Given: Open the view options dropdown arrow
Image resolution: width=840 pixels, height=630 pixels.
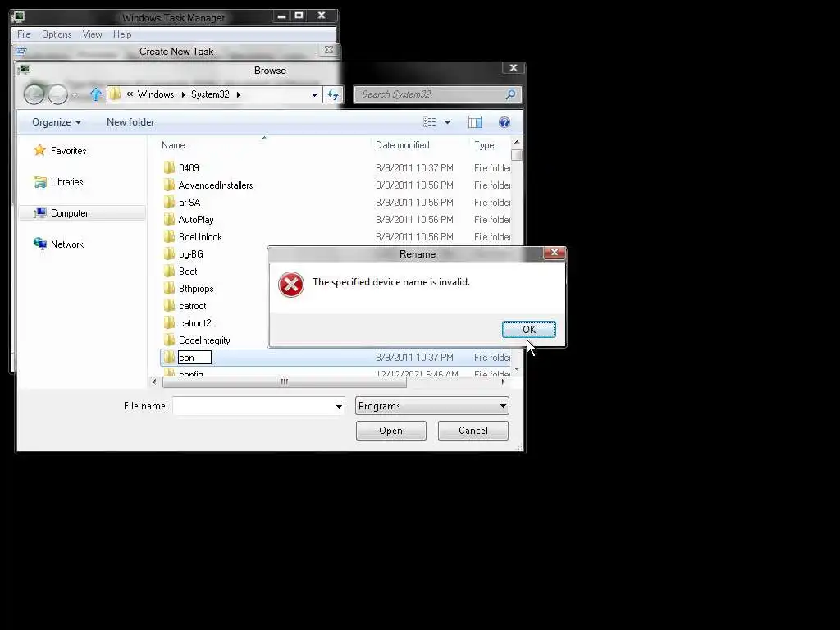Looking at the screenshot, I should click(447, 122).
